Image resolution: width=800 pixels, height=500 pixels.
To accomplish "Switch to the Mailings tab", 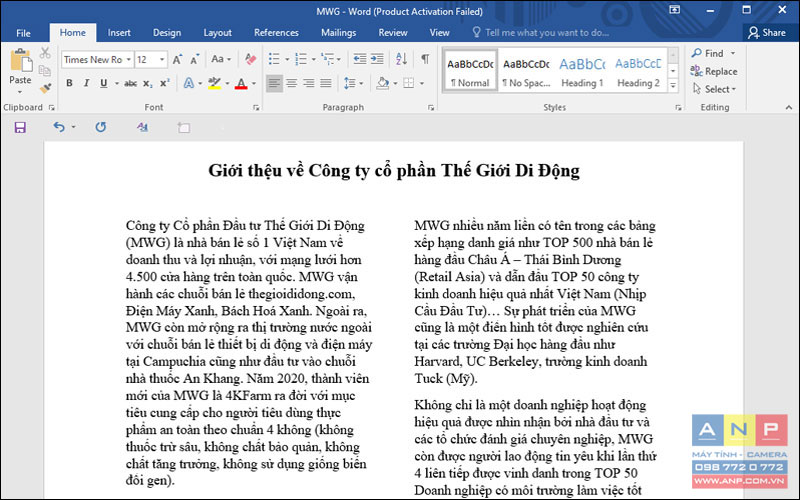I will pos(338,33).
